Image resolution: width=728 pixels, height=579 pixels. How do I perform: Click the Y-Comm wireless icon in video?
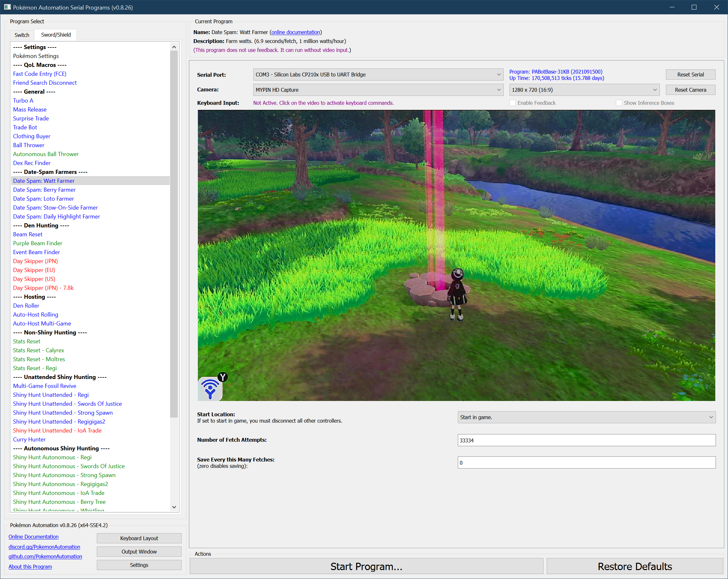tap(210, 388)
